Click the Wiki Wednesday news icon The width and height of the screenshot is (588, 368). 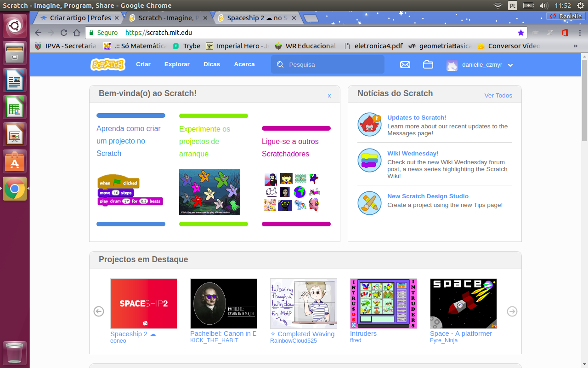click(370, 161)
